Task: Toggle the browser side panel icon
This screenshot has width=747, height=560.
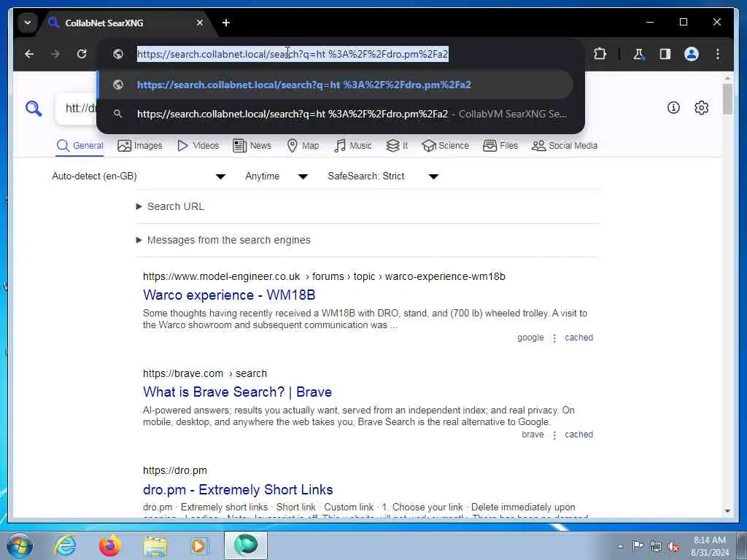Action: [x=665, y=54]
